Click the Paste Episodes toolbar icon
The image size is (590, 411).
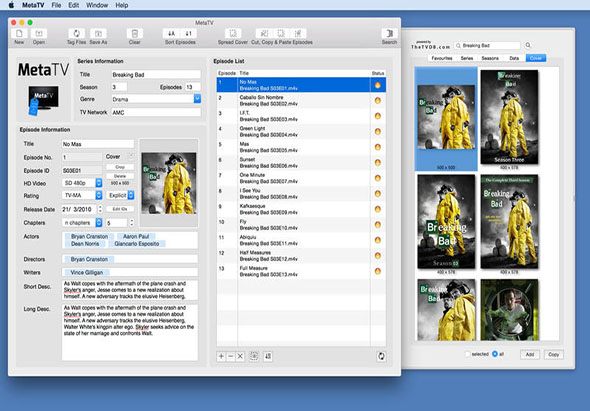click(298, 33)
